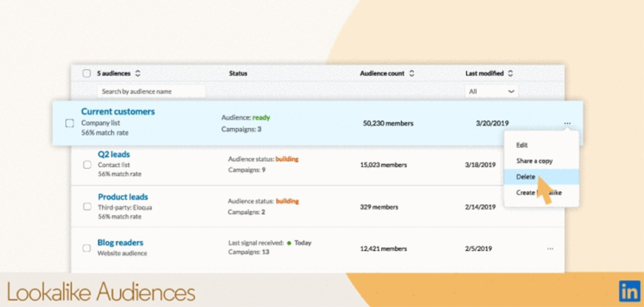Open the Product leads audience link
The height and width of the screenshot is (307, 644).
(x=123, y=196)
